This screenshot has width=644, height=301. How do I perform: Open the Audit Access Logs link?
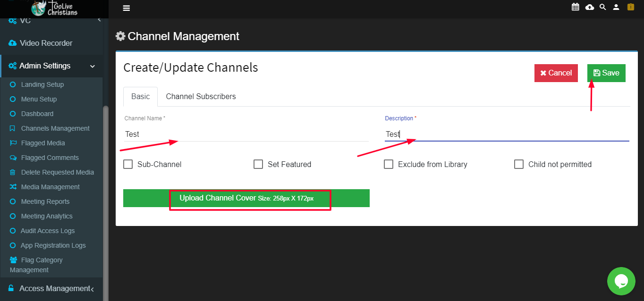click(48, 231)
